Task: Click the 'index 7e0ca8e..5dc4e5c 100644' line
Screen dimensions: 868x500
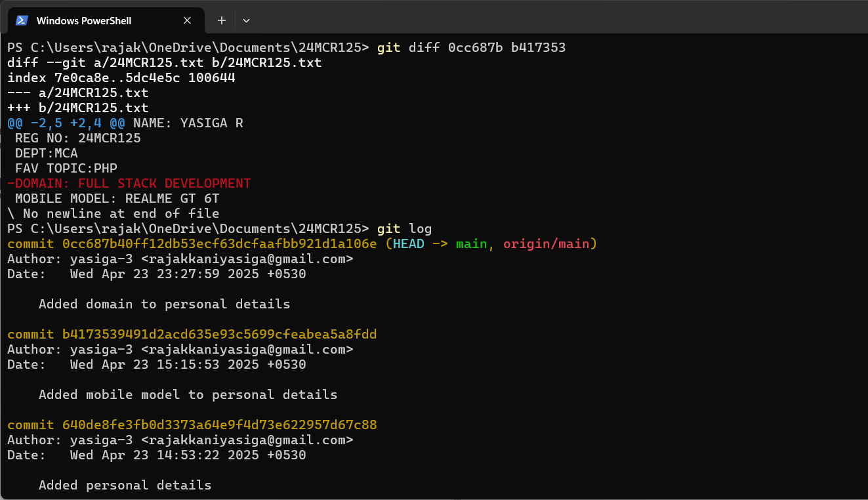Action: coord(121,78)
